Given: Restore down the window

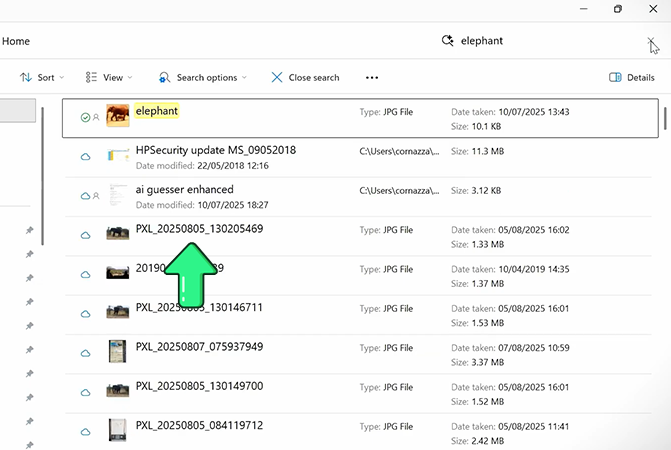Looking at the screenshot, I should point(618,9).
